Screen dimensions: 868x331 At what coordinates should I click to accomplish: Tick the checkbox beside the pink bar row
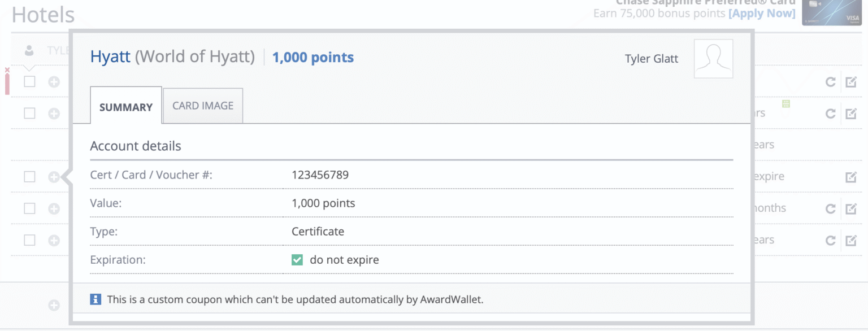(x=29, y=82)
